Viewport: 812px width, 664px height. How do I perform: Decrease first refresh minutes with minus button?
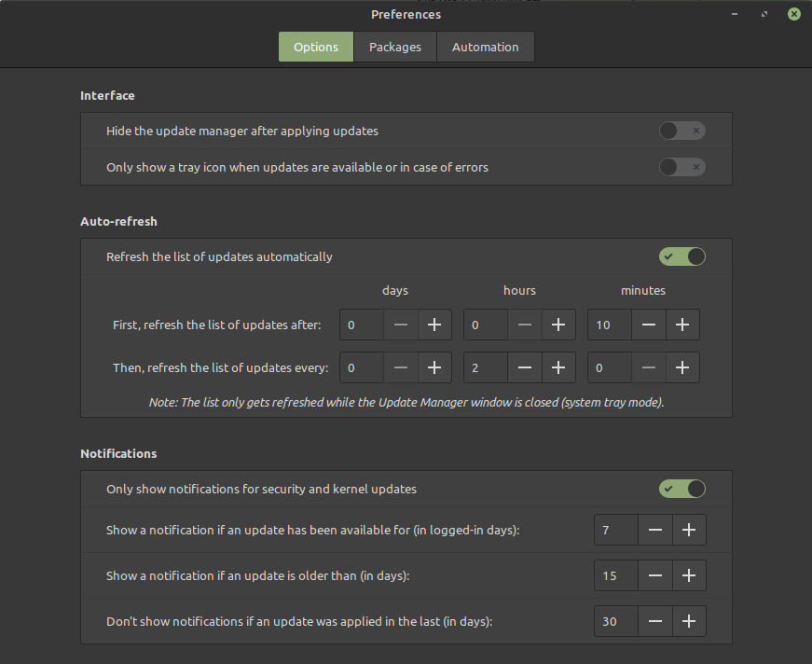(649, 325)
